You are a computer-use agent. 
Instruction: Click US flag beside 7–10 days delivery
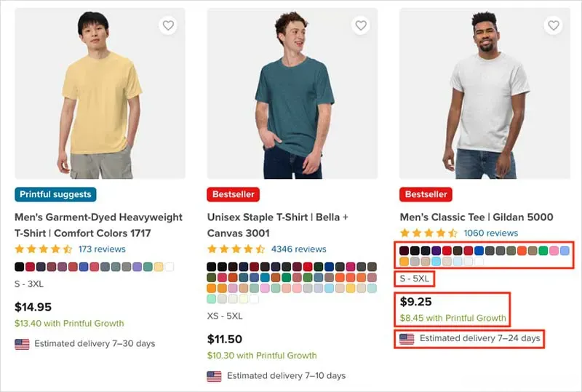[214, 376]
